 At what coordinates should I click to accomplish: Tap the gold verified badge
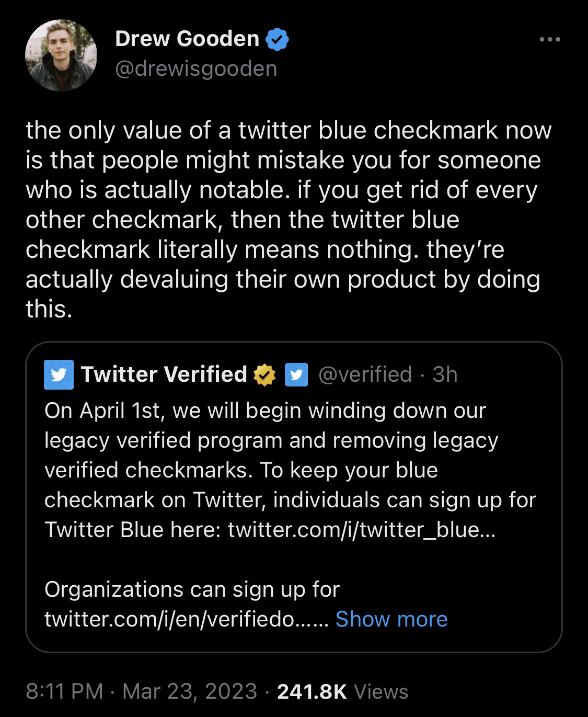pos(264,375)
